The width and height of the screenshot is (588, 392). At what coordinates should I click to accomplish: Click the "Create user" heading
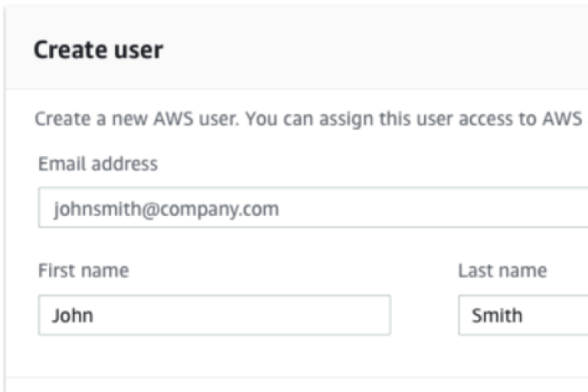point(98,51)
